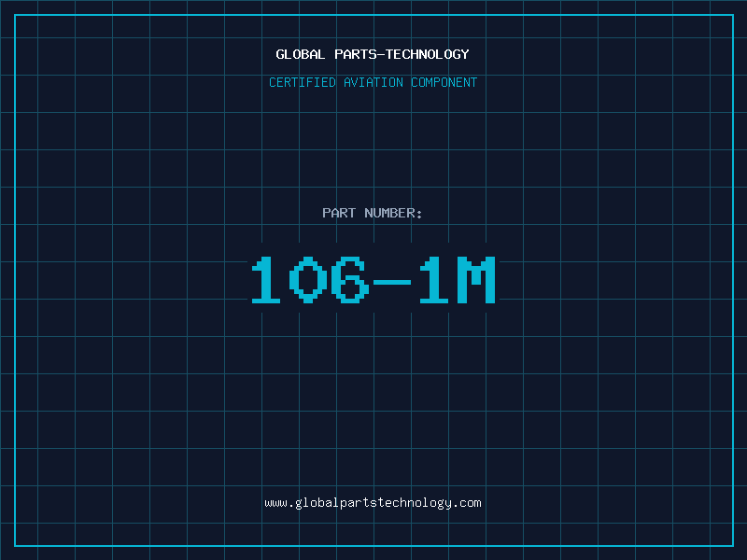Click the "1" right after the dash
The image size is (747, 560).
[x=435, y=280]
